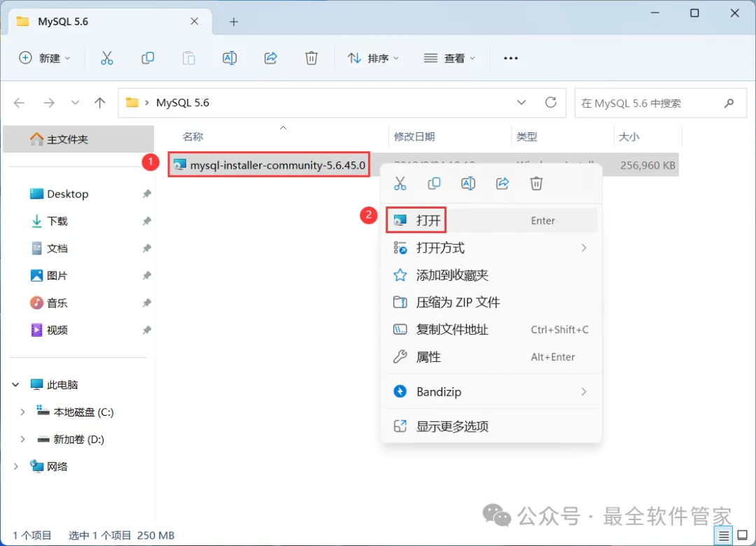This screenshot has width=756, height=546.
Task: Click the Share icon in the toolbar
Action: tap(270, 58)
